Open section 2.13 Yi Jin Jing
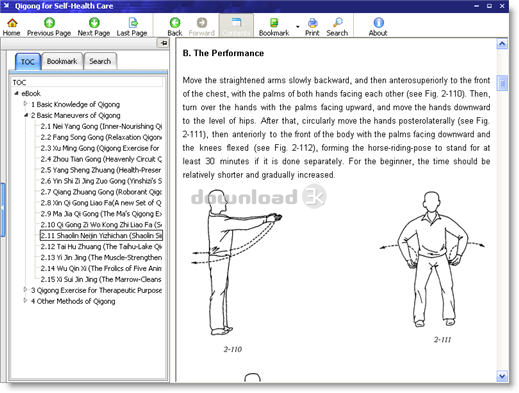 (x=101, y=257)
